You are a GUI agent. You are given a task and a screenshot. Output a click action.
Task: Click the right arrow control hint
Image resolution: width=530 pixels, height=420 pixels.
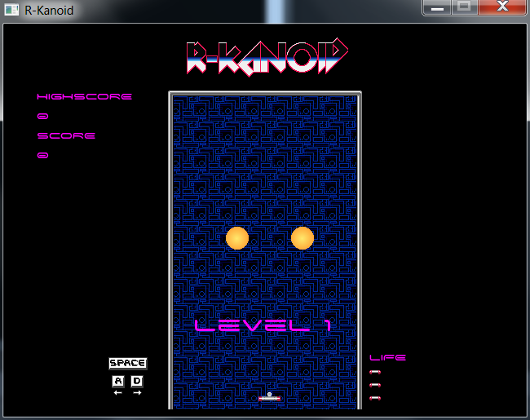click(x=137, y=393)
